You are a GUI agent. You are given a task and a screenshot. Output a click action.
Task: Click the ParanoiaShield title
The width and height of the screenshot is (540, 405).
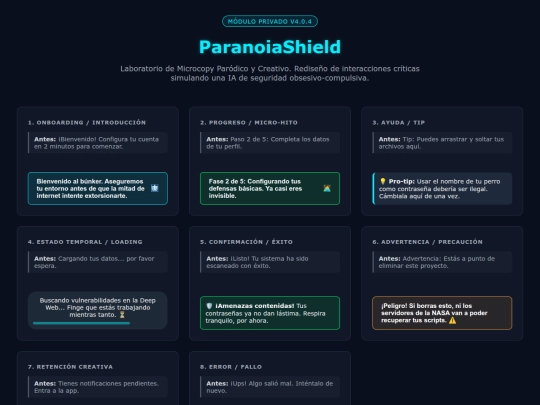tap(270, 47)
